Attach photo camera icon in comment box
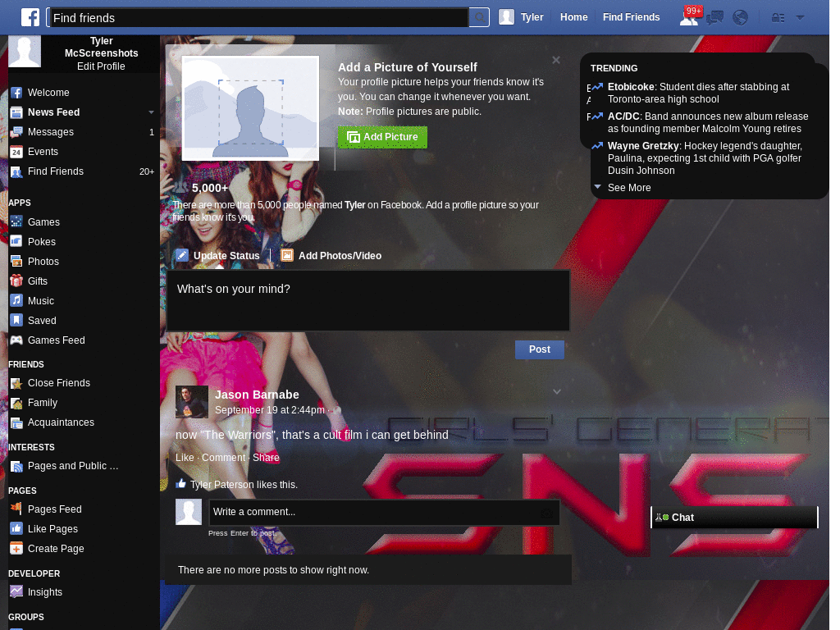The height and width of the screenshot is (630, 840). (x=546, y=513)
